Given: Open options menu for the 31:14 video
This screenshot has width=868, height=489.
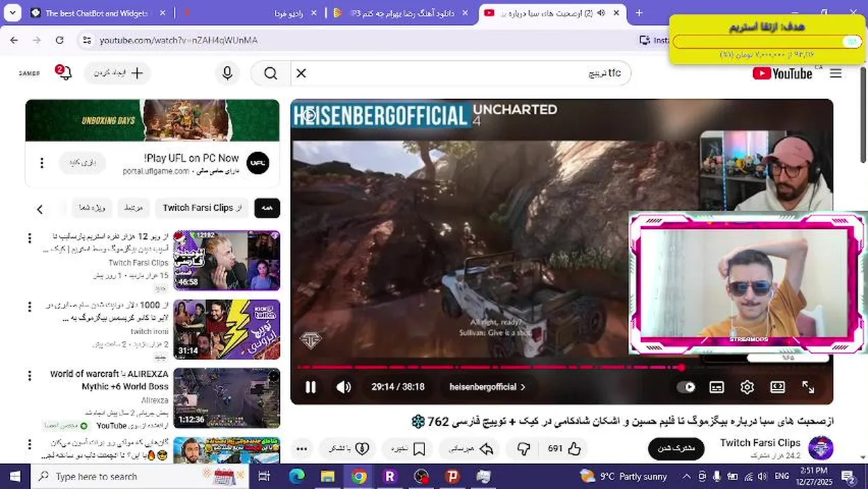Looking at the screenshot, I should pos(29,307).
